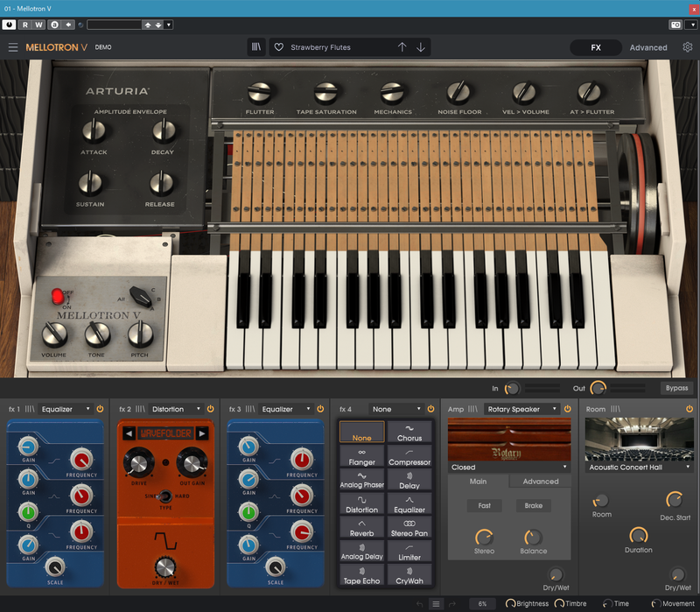This screenshot has width=700, height=612.
Task: Click the Strawberry Flutes preset name
Action: (x=320, y=47)
